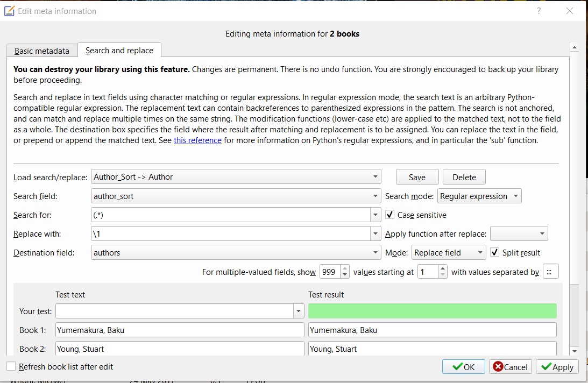This screenshot has height=383, width=588.
Task: Increase the show values count spinner
Action: click(x=345, y=268)
